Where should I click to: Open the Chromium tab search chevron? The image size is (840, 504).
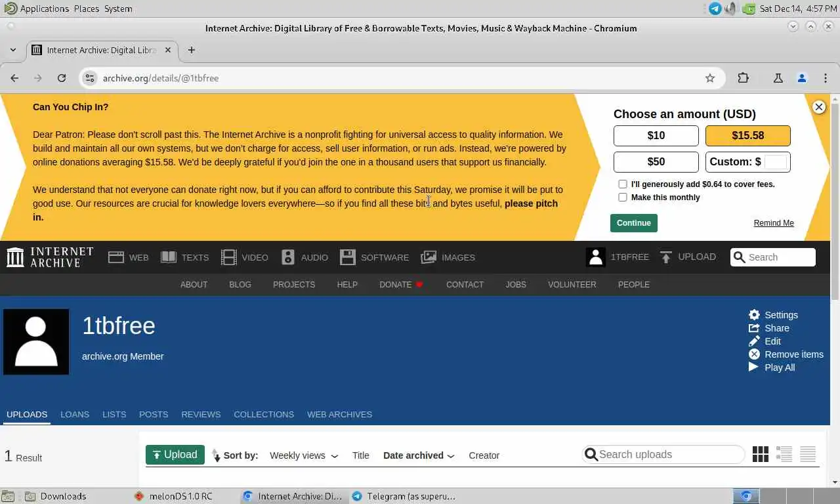13,50
